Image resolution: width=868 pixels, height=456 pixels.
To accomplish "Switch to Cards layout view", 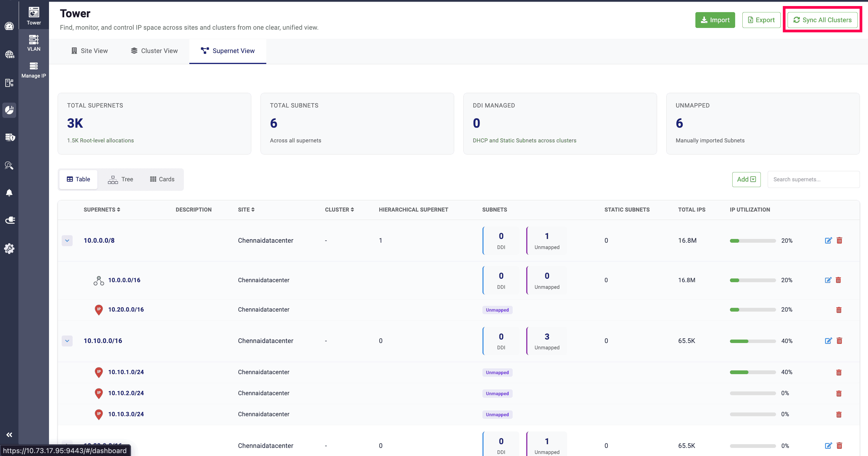I will (162, 179).
